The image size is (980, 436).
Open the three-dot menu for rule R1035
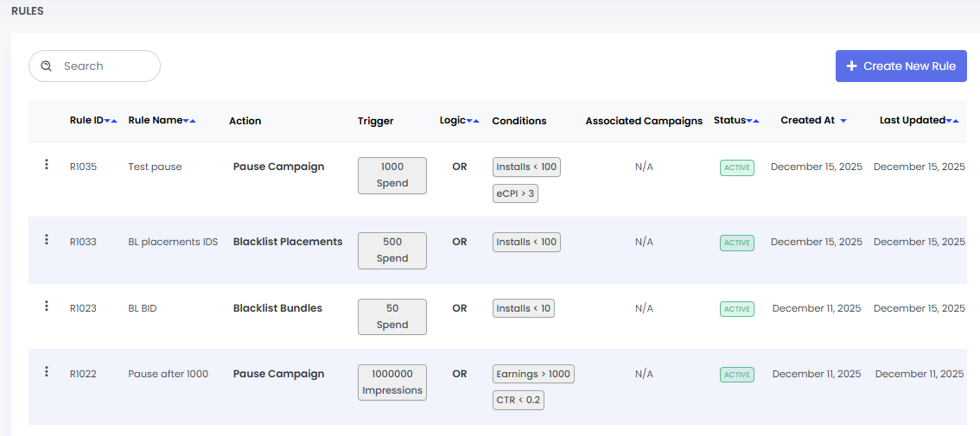[47, 165]
